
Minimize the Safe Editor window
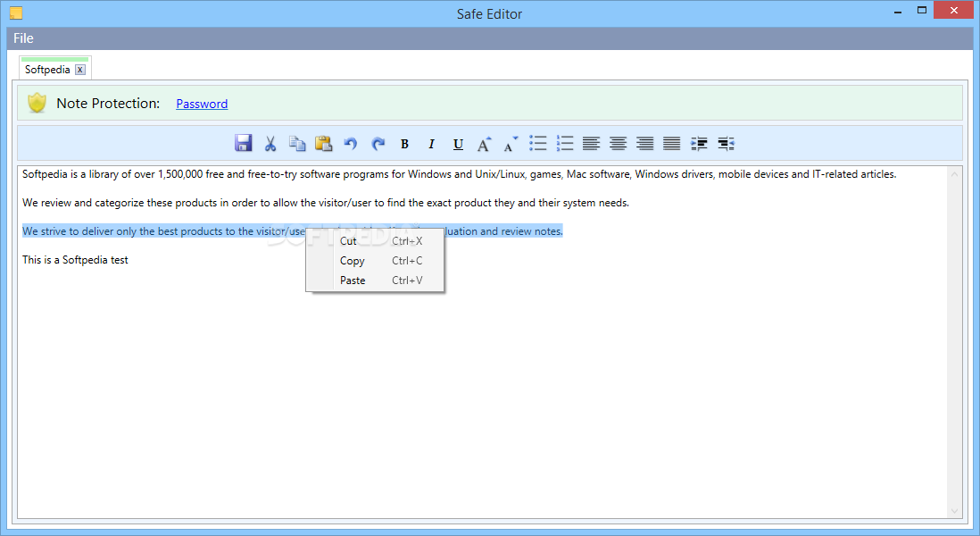click(898, 12)
